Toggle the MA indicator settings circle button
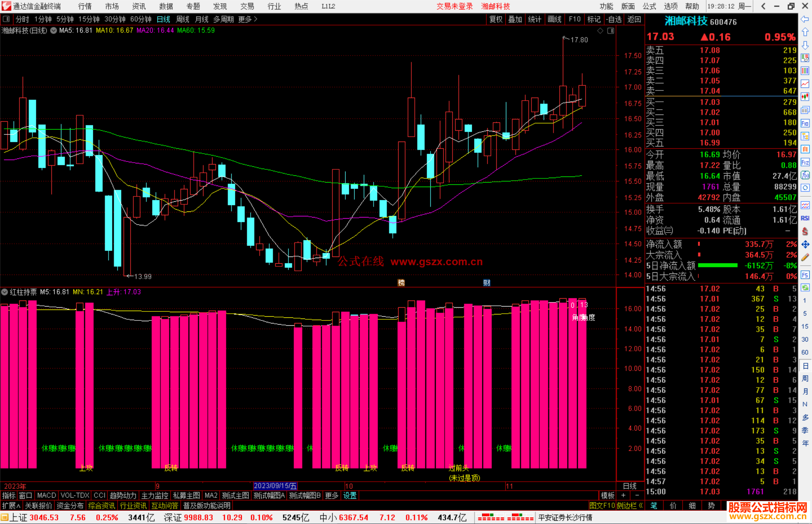 pyautogui.click(x=54, y=30)
